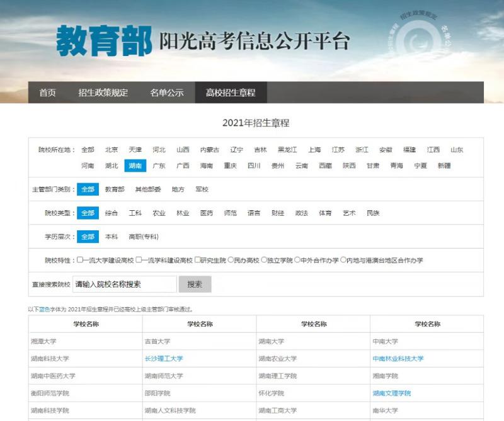Pick 山西 in the location filter
This screenshot has height=421, width=504.
tap(183, 150)
